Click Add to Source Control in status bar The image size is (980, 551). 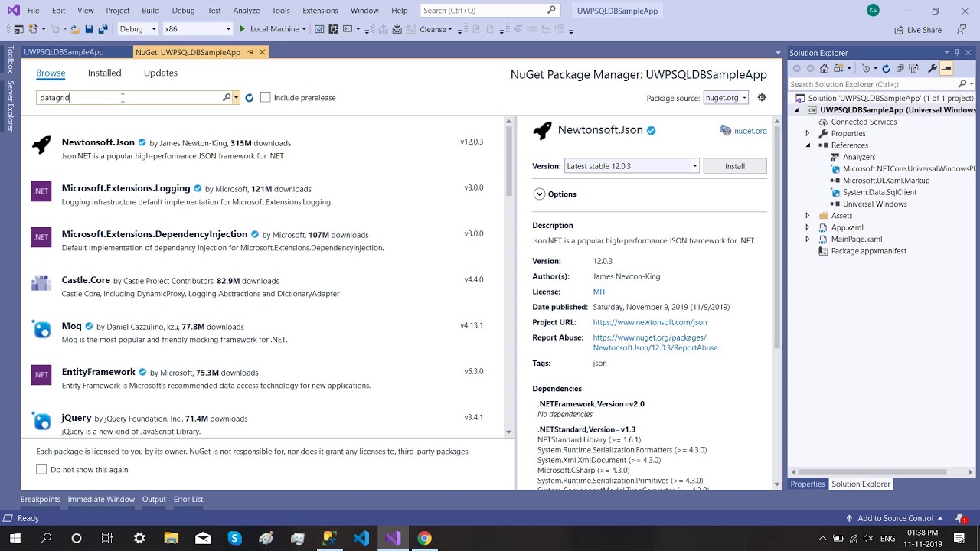[896, 518]
